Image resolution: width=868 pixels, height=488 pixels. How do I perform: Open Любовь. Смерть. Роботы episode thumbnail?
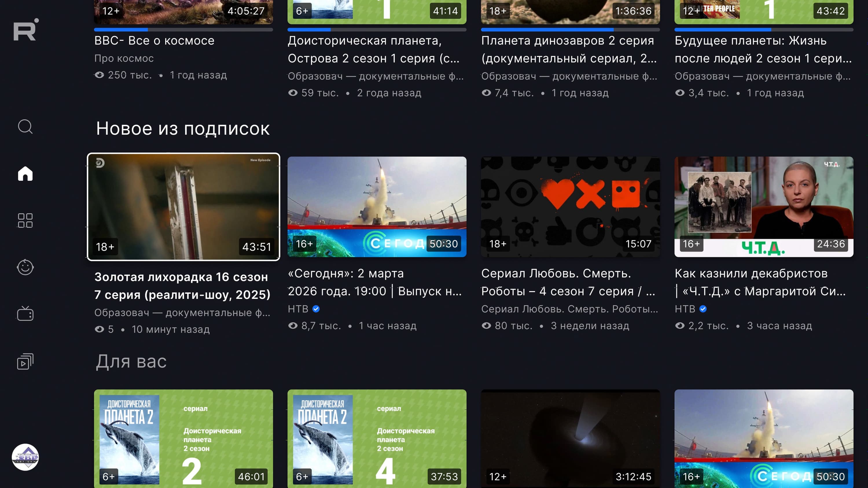(570, 206)
